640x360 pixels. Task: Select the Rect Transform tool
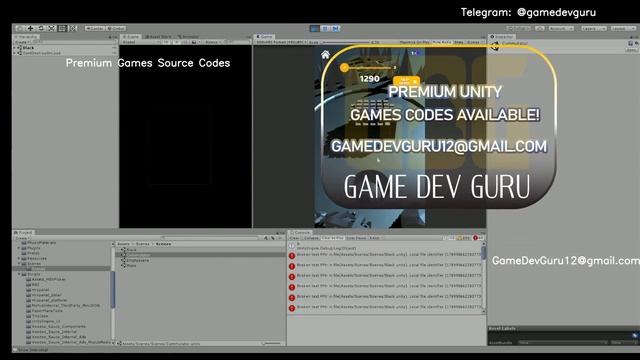point(62,28)
